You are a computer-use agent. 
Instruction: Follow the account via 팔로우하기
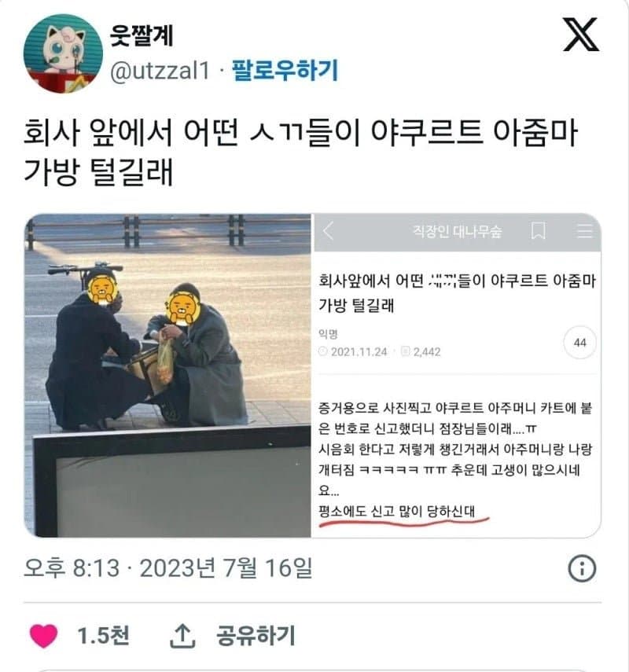(x=285, y=70)
